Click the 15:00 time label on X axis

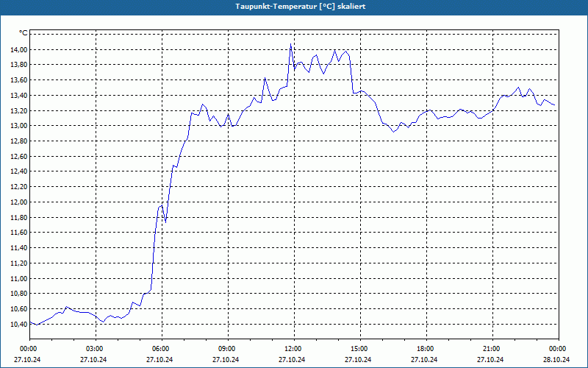[x=360, y=349]
